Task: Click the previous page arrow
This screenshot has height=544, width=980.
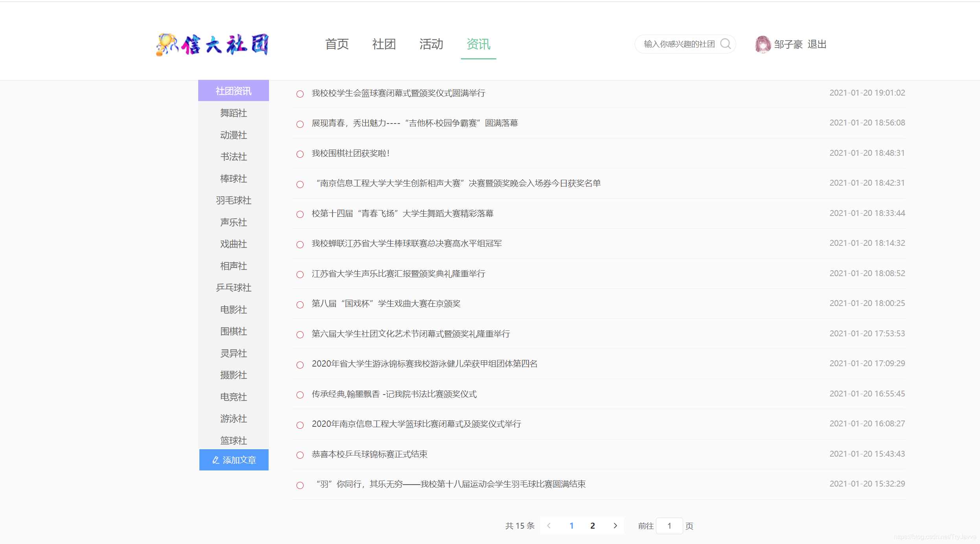Action: click(x=549, y=526)
